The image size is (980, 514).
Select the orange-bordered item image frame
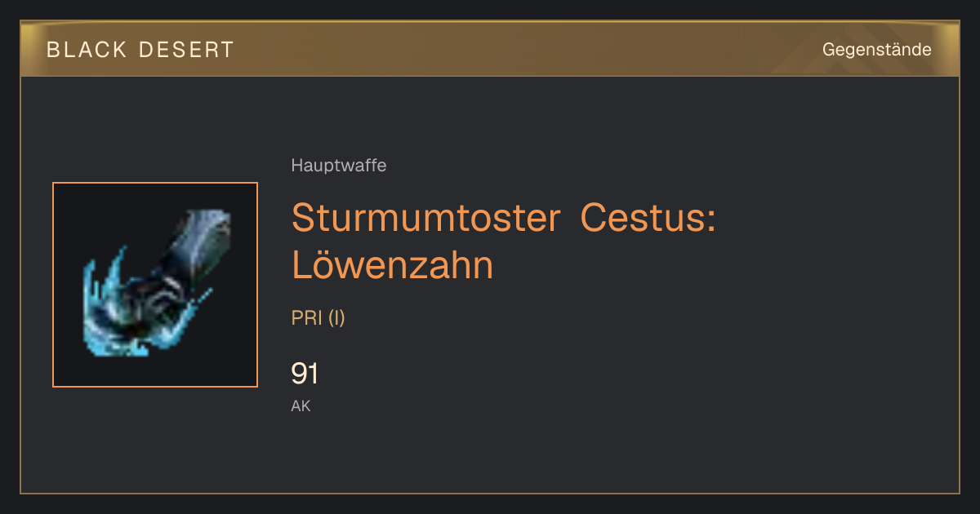155,285
